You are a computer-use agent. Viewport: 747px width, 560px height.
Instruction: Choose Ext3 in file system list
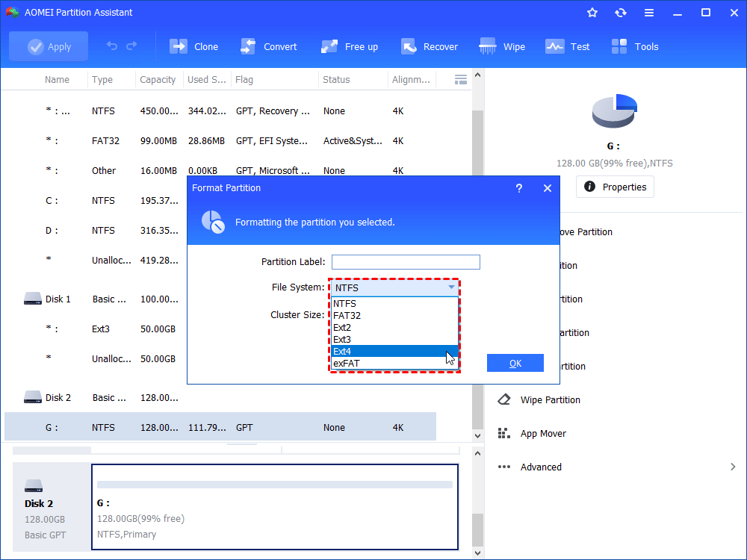[394, 339]
